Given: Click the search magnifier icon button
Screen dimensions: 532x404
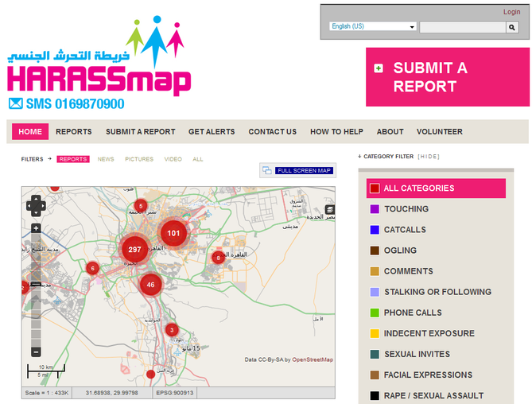Looking at the screenshot, I should [x=512, y=27].
